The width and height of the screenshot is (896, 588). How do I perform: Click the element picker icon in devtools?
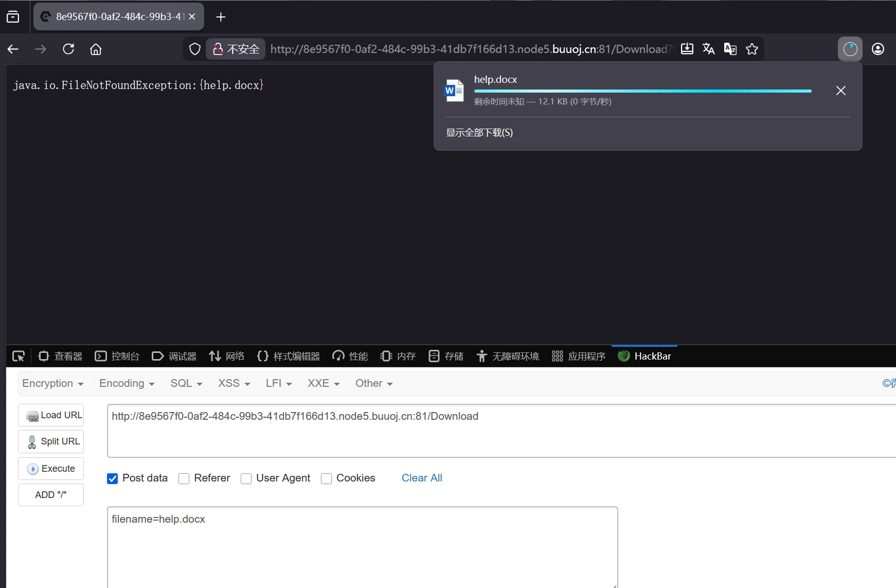pyautogui.click(x=19, y=356)
